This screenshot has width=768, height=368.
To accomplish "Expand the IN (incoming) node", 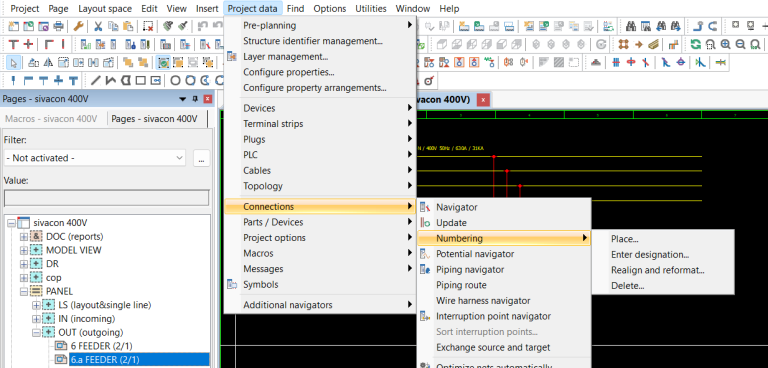I will 36,319.
